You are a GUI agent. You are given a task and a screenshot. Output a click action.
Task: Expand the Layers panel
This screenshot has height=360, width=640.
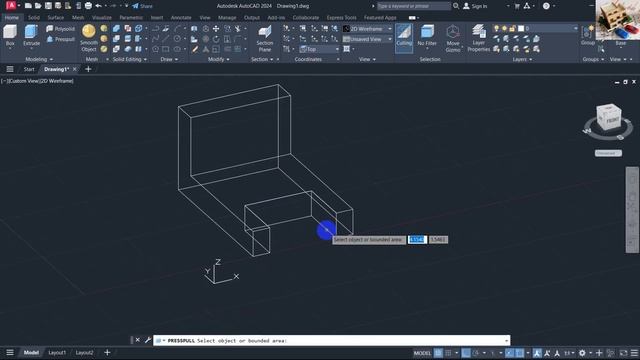[x=522, y=59]
